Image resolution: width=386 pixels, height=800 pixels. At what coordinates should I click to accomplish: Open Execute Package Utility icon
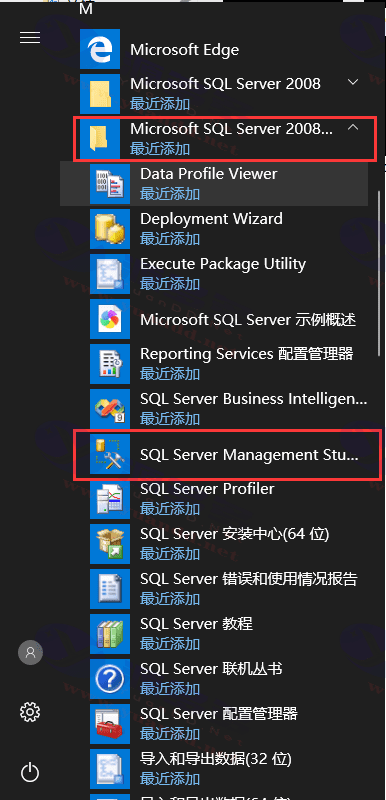pos(110,274)
